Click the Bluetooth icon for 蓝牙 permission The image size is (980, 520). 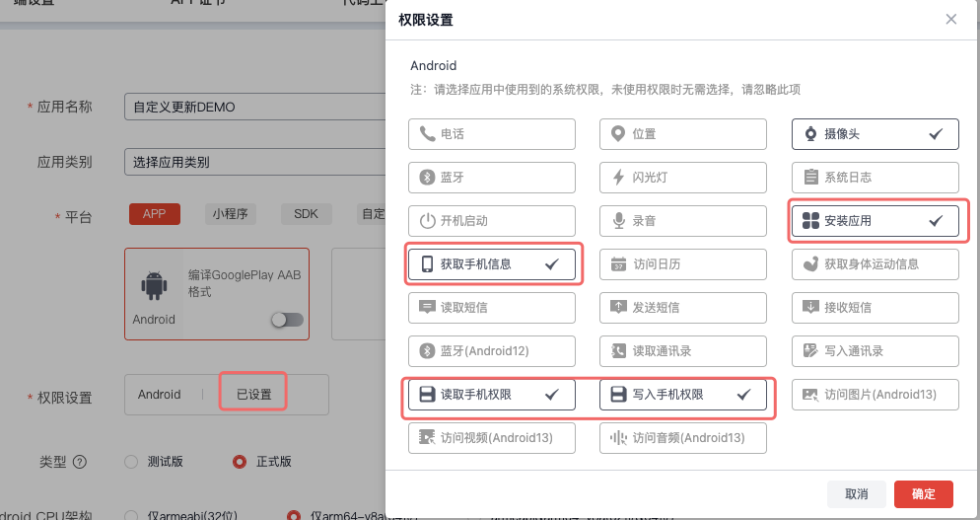pos(428,178)
